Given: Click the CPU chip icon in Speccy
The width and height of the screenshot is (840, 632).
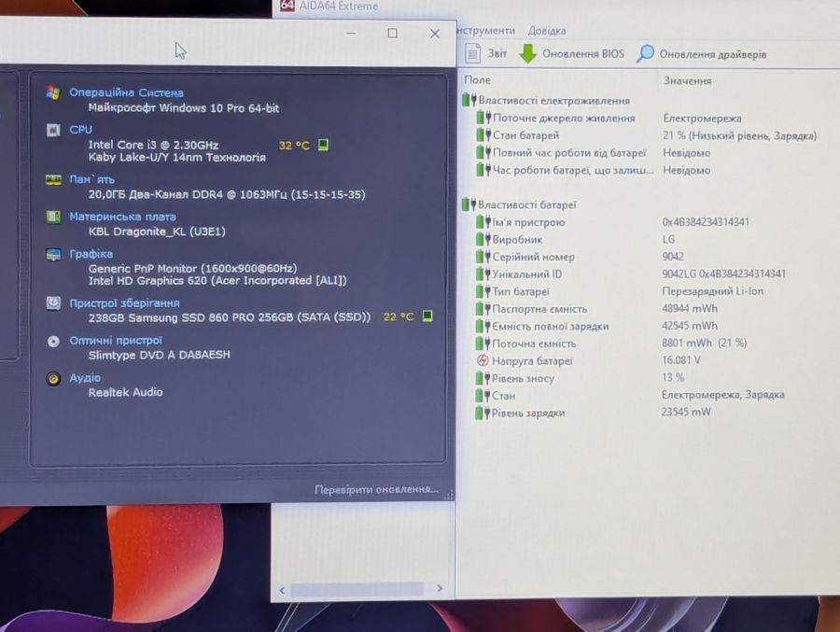Looking at the screenshot, I should click(53, 130).
